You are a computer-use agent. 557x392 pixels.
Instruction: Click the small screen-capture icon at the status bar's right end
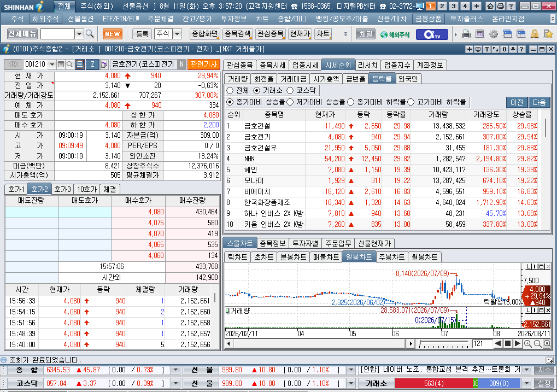point(549,360)
